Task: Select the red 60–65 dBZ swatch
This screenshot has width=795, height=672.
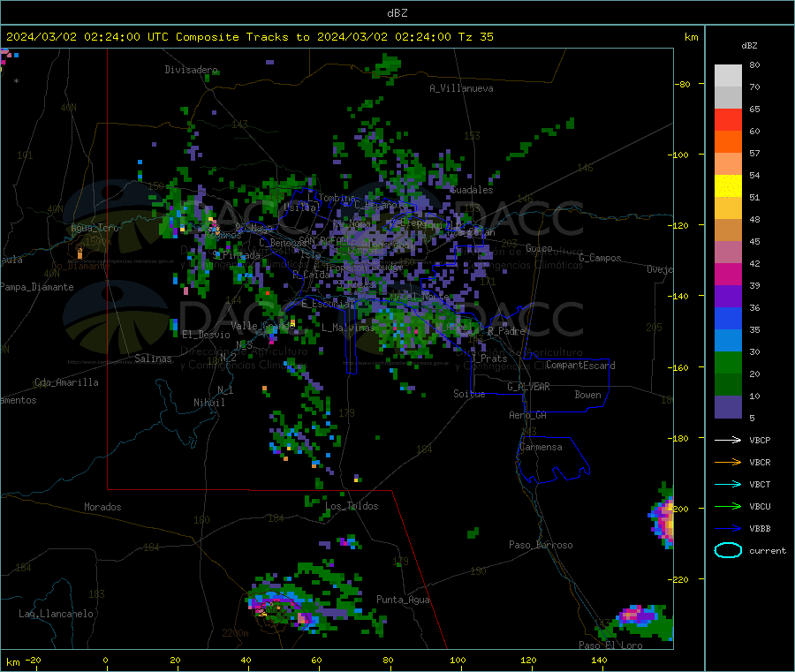Action: tap(728, 119)
